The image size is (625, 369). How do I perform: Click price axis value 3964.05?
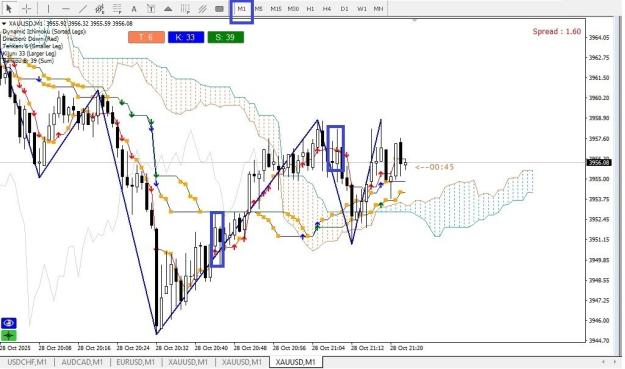[x=599, y=37]
